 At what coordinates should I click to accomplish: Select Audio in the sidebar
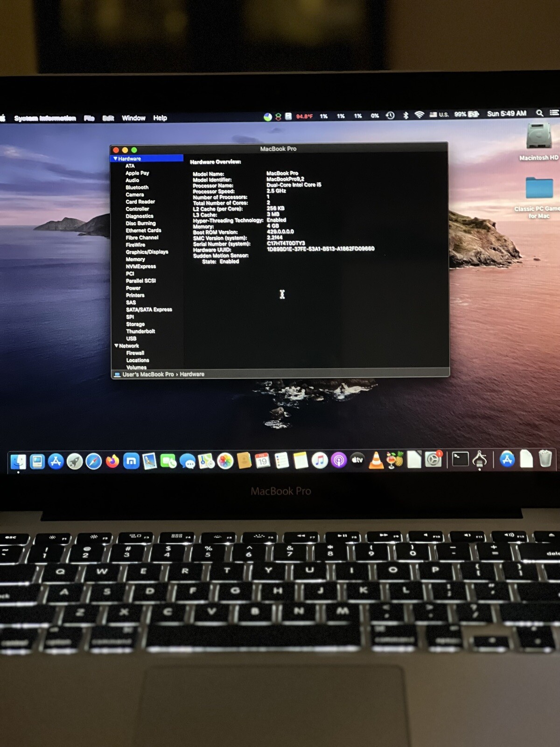tap(132, 180)
